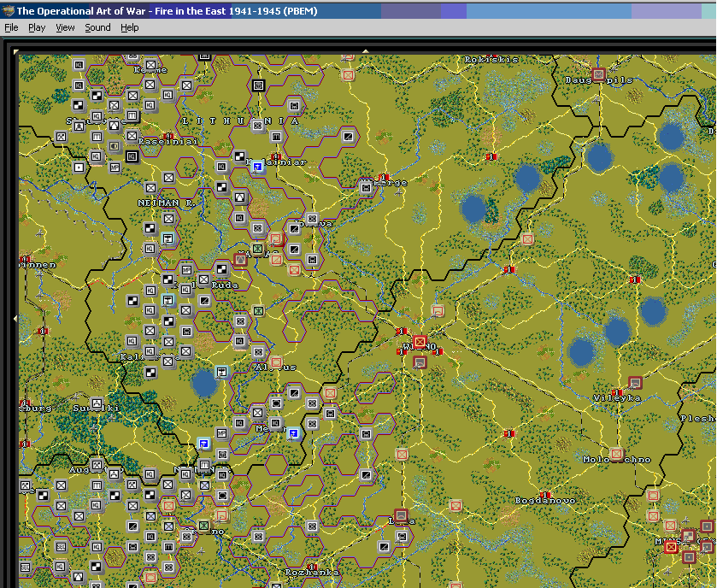717x588 pixels.
Task: Click the scroll-up arrow at the map's top edge
Action: coord(366,51)
